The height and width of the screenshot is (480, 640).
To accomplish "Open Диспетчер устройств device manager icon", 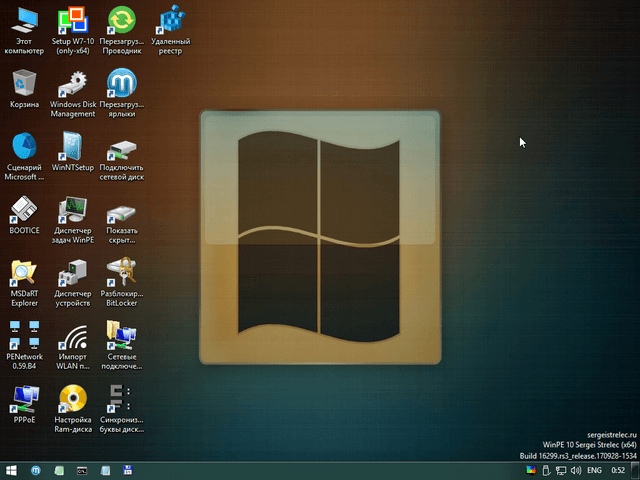I will pos(72,274).
